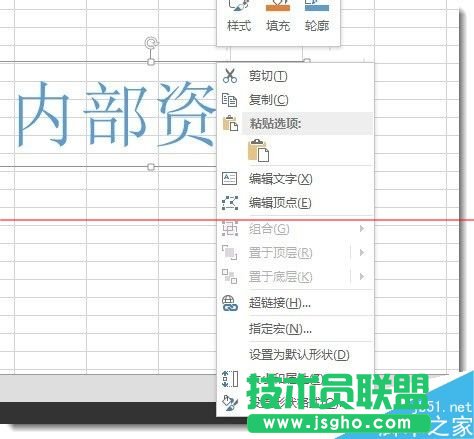Image resolution: width=474 pixels, height=439 pixels.
Task: Click the small Paste Options clipboard icon
Action: click(230, 123)
